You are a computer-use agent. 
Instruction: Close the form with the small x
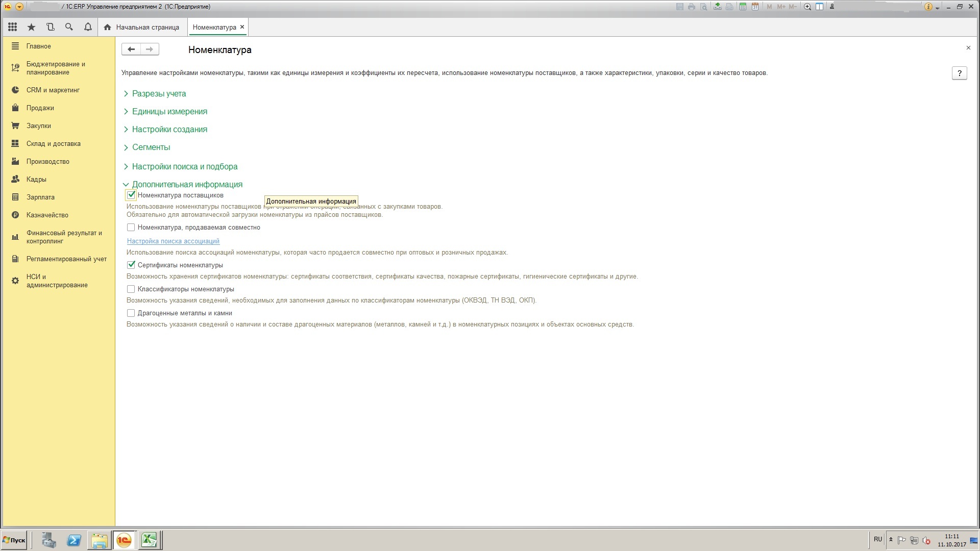968,48
